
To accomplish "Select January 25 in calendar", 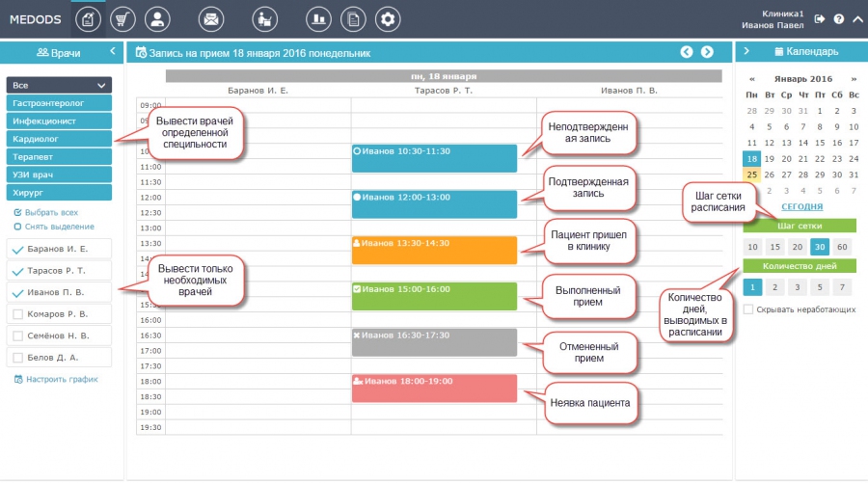I will [751, 174].
